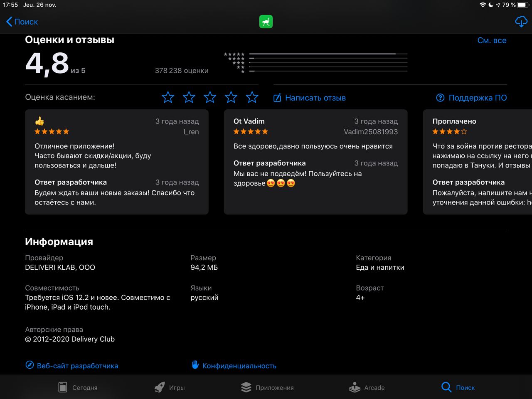532x399 pixels.
Task: Open Веб-сайт разработчика link
Action: click(77, 366)
